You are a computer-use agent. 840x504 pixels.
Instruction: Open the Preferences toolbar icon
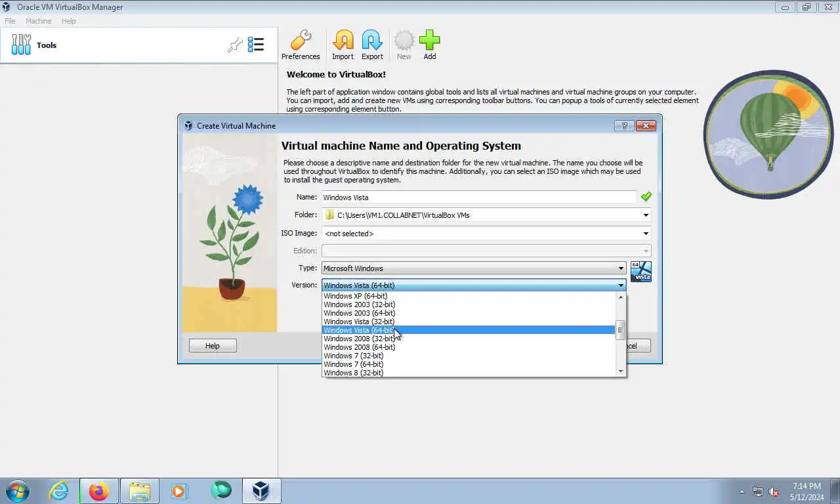click(301, 45)
